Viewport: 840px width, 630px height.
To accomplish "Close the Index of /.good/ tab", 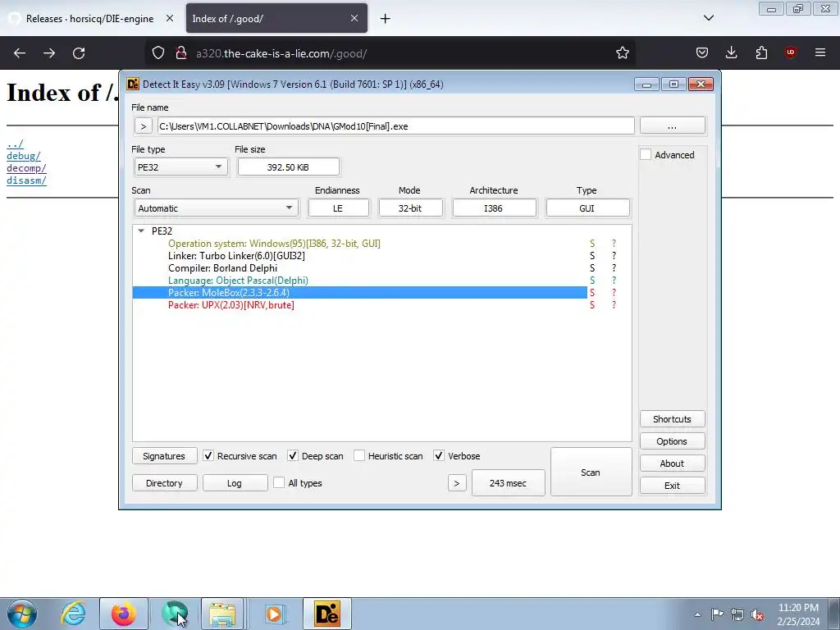I will pos(354,19).
